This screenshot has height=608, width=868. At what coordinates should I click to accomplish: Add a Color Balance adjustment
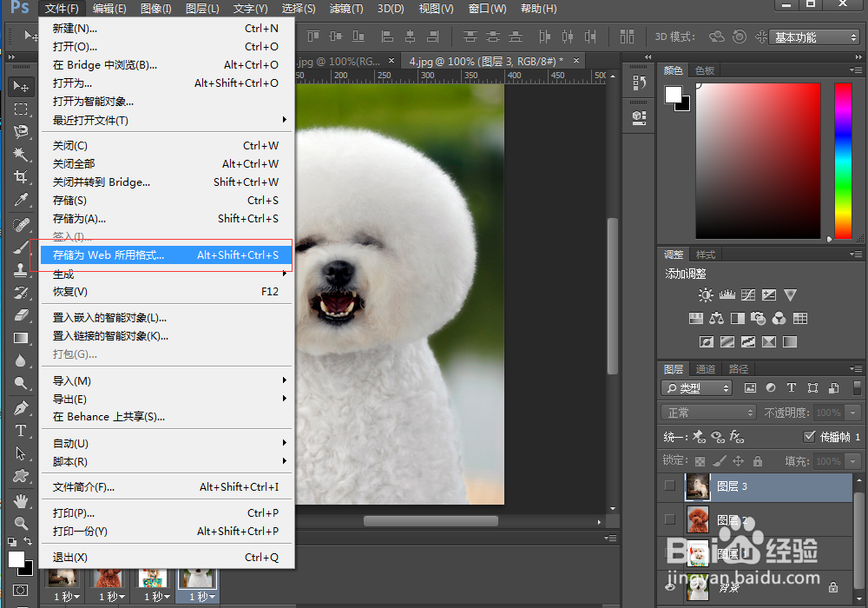point(716,319)
